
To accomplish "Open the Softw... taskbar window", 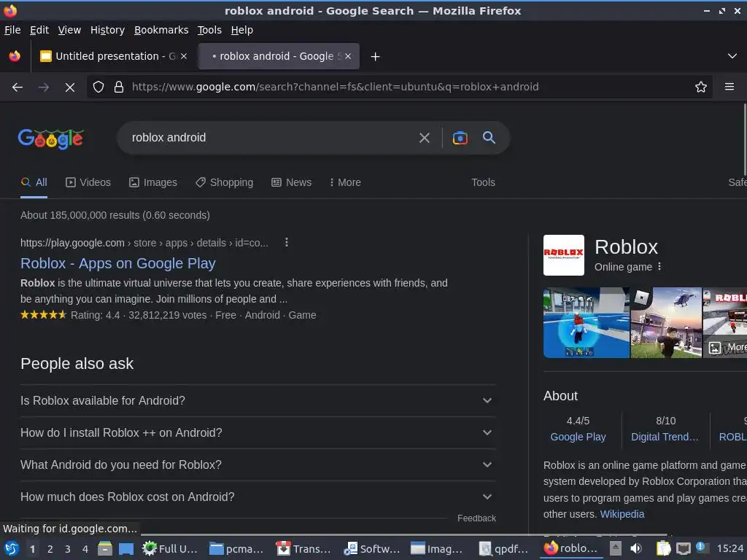I will click(371, 548).
